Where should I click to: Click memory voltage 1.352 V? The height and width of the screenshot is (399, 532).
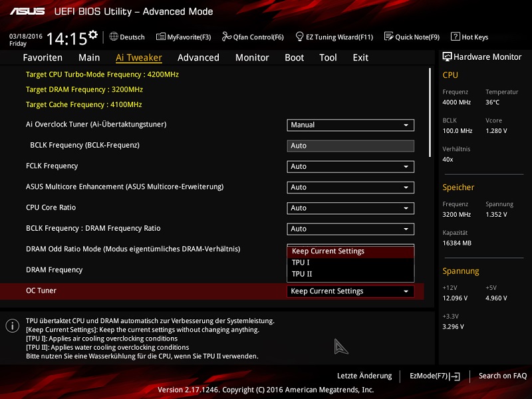point(496,214)
